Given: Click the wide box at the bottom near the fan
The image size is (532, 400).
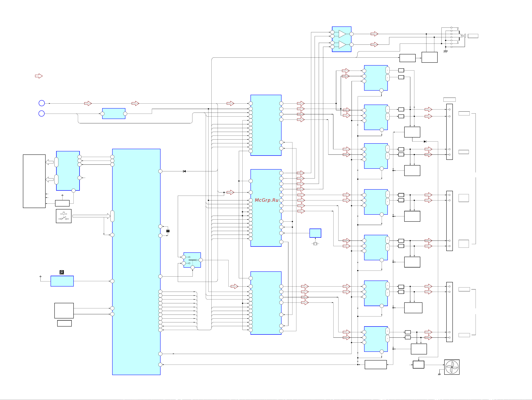Looking at the screenshot, I should 376,365.
